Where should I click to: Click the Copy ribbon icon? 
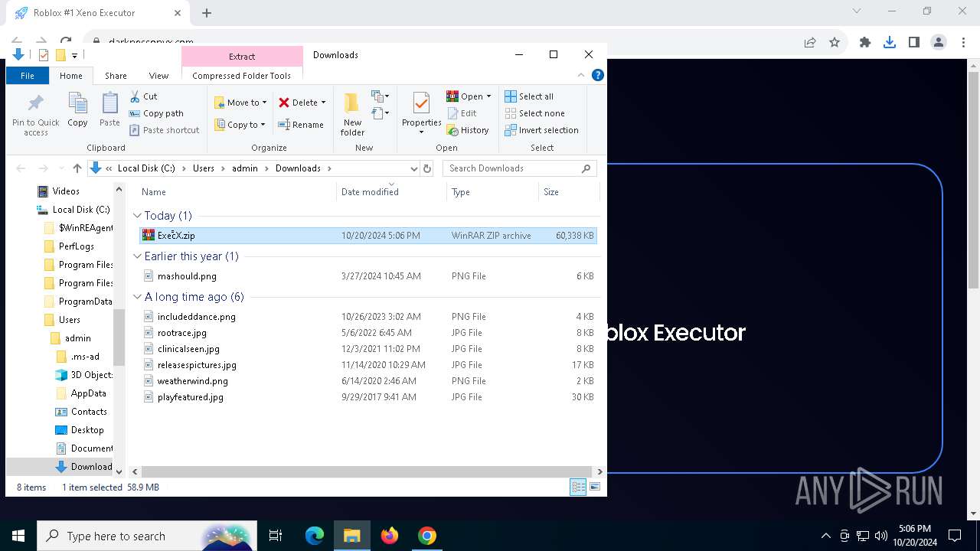[x=77, y=109]
